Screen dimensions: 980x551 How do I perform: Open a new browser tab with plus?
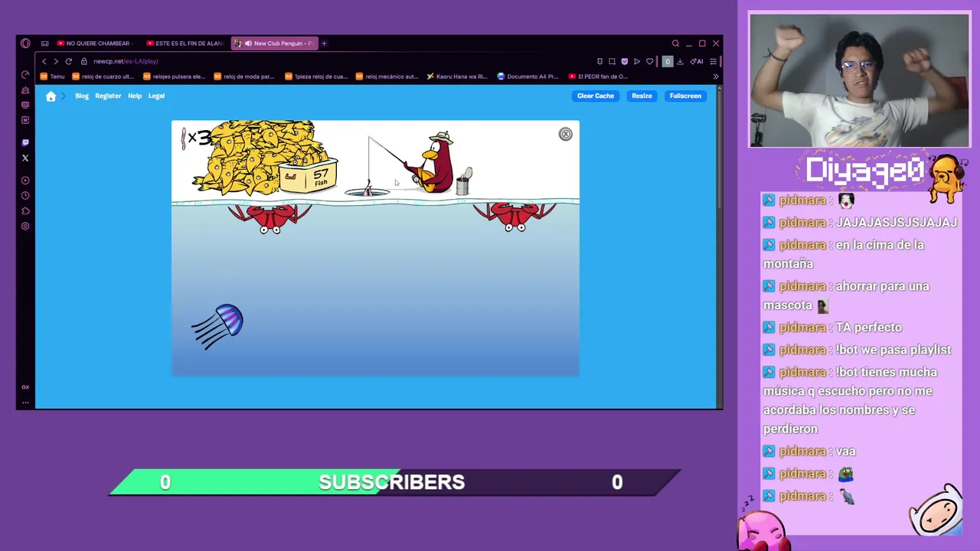click(x=324, y=44)
